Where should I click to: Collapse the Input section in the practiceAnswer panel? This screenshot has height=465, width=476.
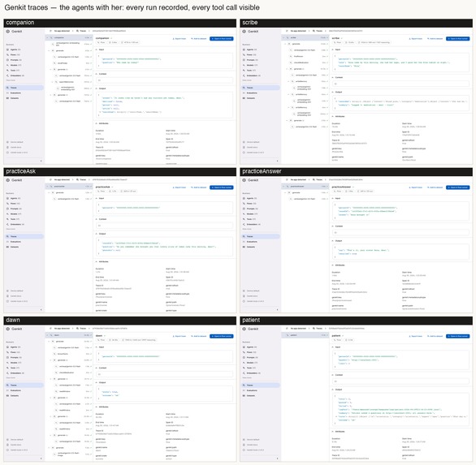[333, 198]
